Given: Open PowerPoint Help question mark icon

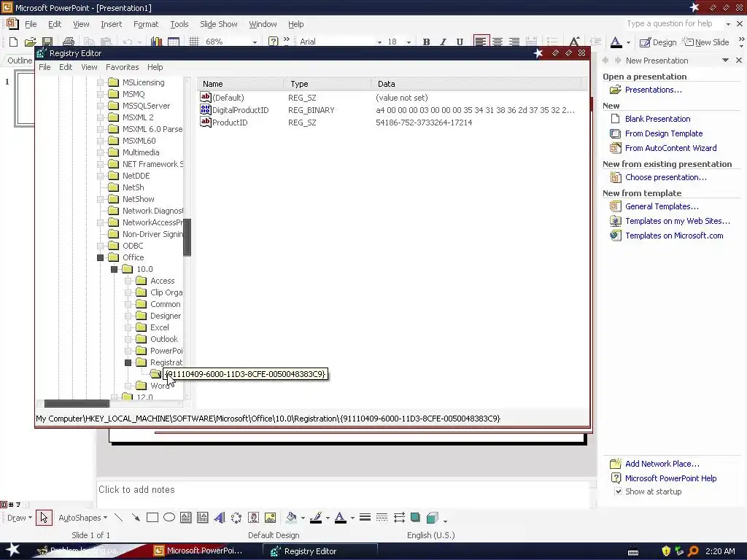Looking at the screenshot, I should pyautogui.click(x=273, y=42).
